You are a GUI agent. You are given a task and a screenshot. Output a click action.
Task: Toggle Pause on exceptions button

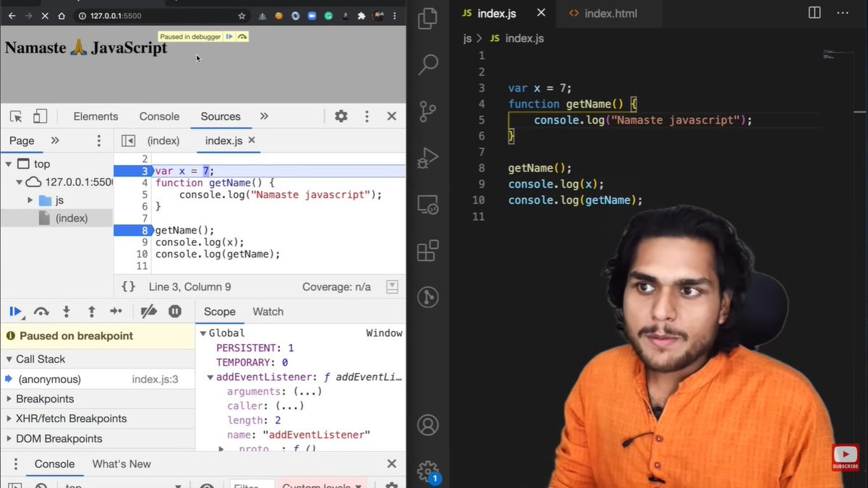[174, 312]
